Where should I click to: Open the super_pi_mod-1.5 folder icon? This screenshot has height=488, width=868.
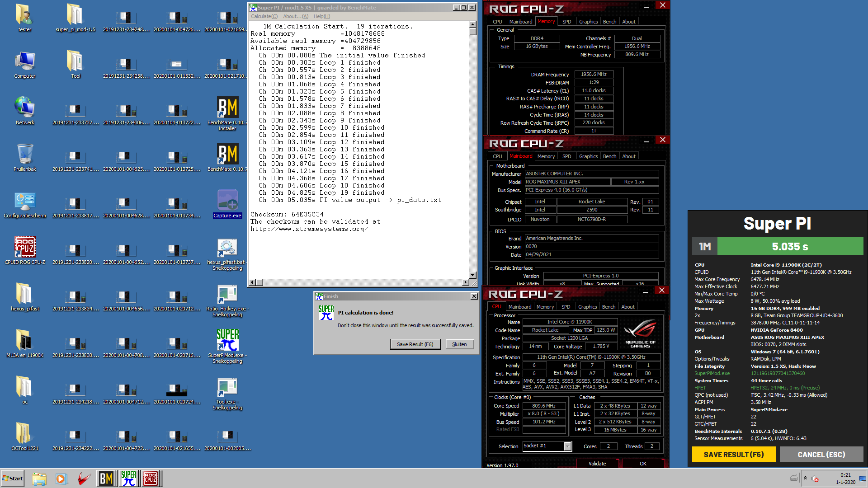[x=75, y=18]
